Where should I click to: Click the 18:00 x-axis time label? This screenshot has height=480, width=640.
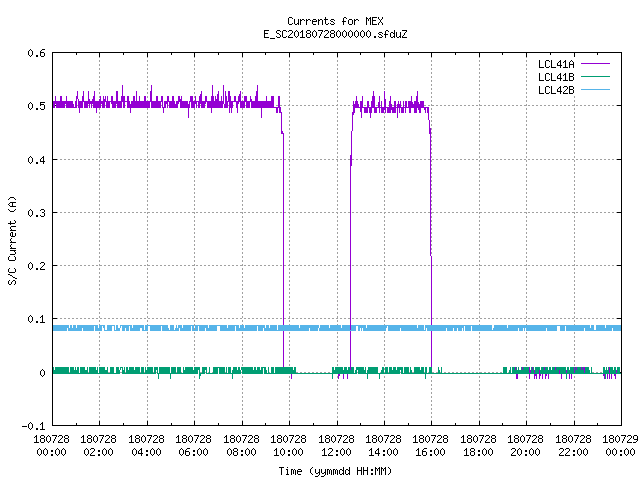pyautogui.click(x=478, y=452)
